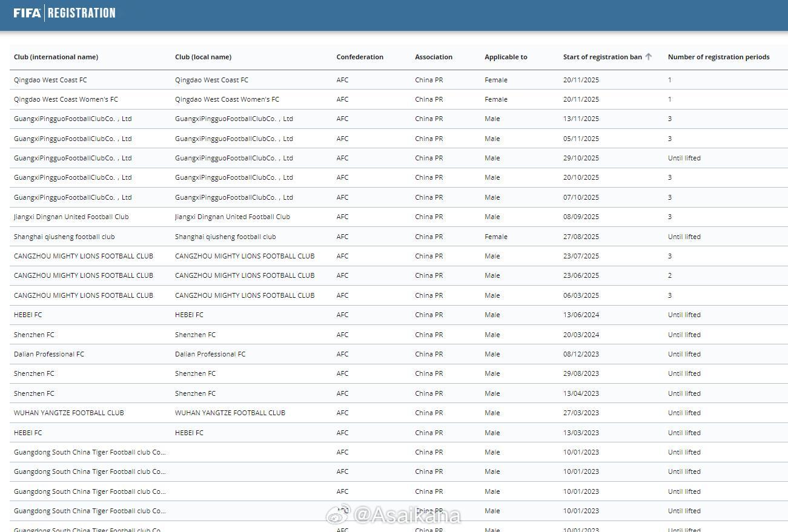The height and width of the screenshot is (532, 788).
Task: Click registration periods value 2 for Cangzhou
Action: coord(670,275)
